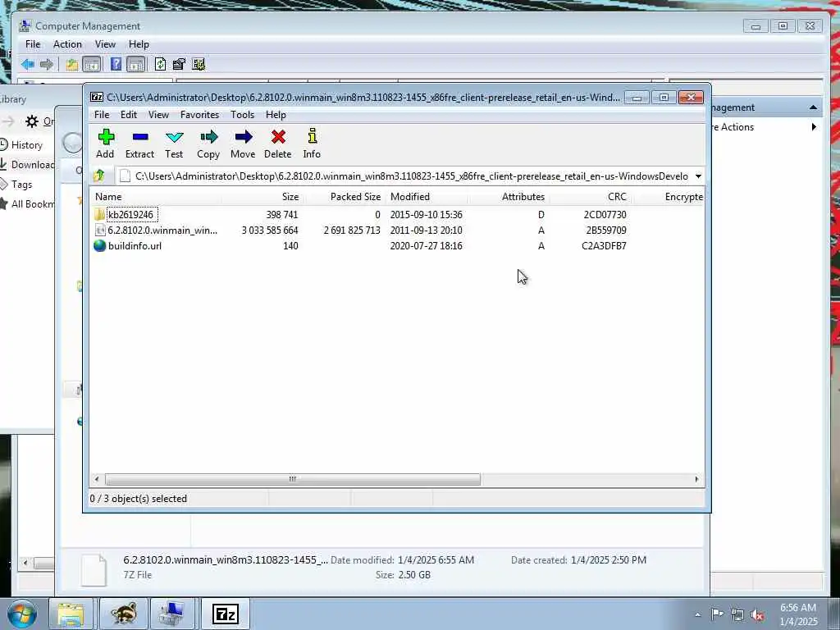Click the Computer Management taskbar icon
Screen dimensions: 840x630
[x=172, y=614]
